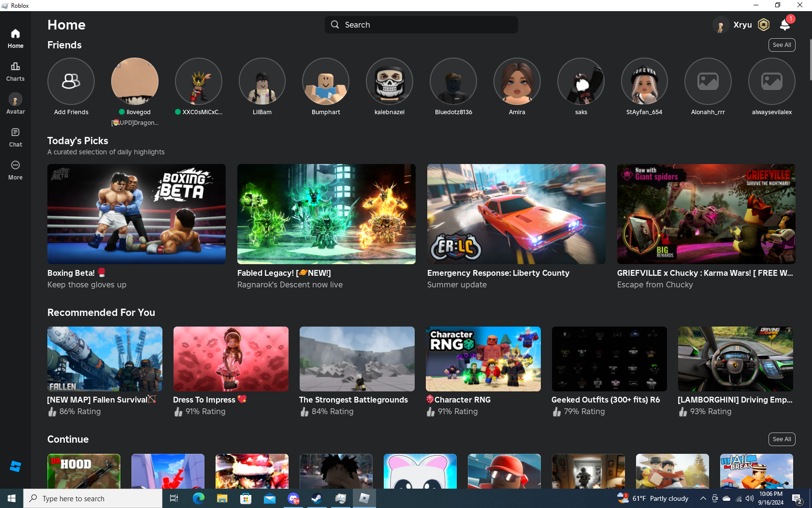Image resolution: width=812 pixels, height=508 pixels.
Task: Open the Avatar editor from sidebar
Action: (15, 104)
